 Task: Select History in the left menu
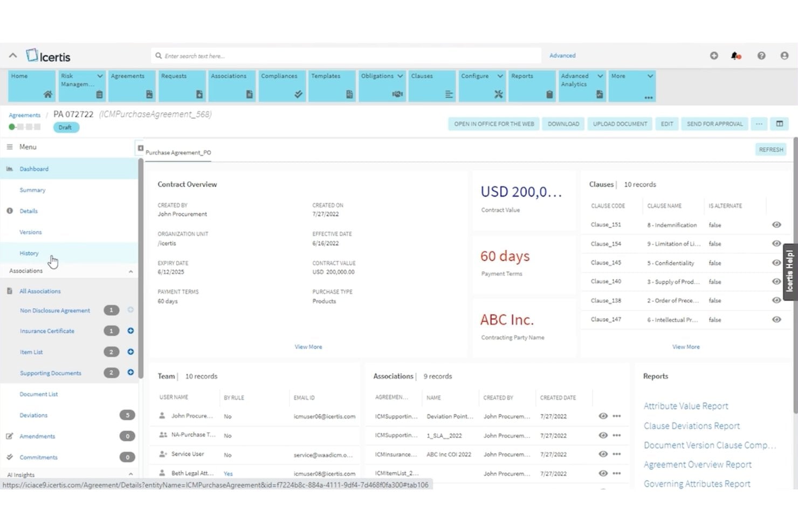coord(29,253)
